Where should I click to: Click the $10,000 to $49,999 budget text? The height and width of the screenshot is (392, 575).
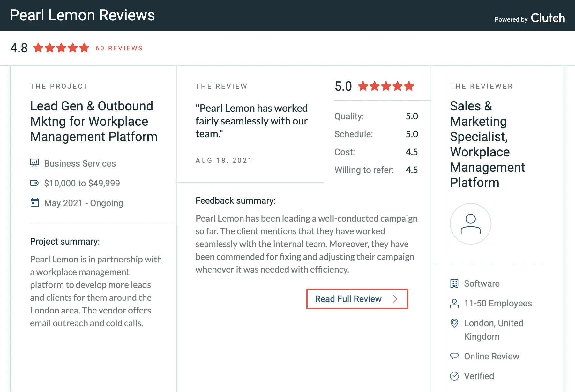click(82, 183)
